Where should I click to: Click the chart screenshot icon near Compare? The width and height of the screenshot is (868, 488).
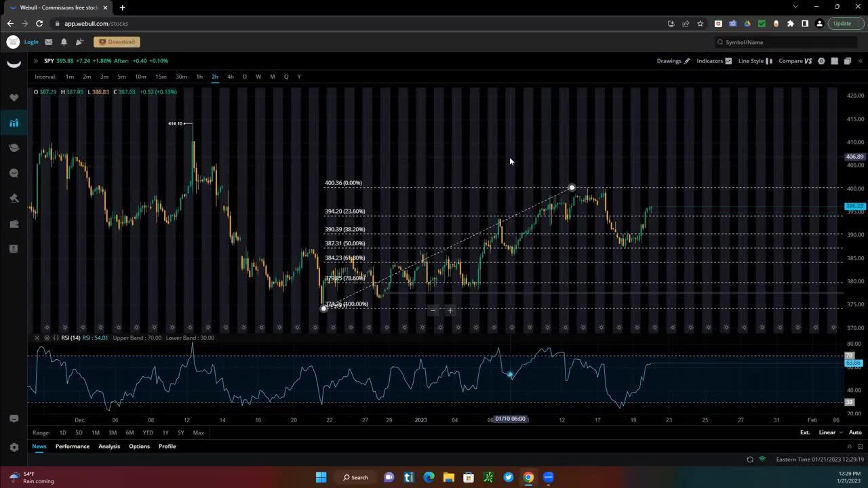[x=834, y=60]
